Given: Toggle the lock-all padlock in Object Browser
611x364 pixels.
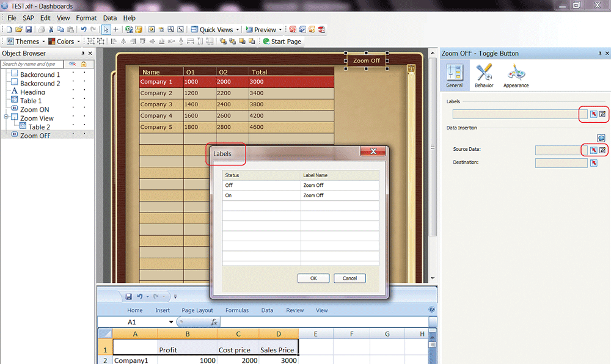Looking at the screenshot, I should coord(84,64).
